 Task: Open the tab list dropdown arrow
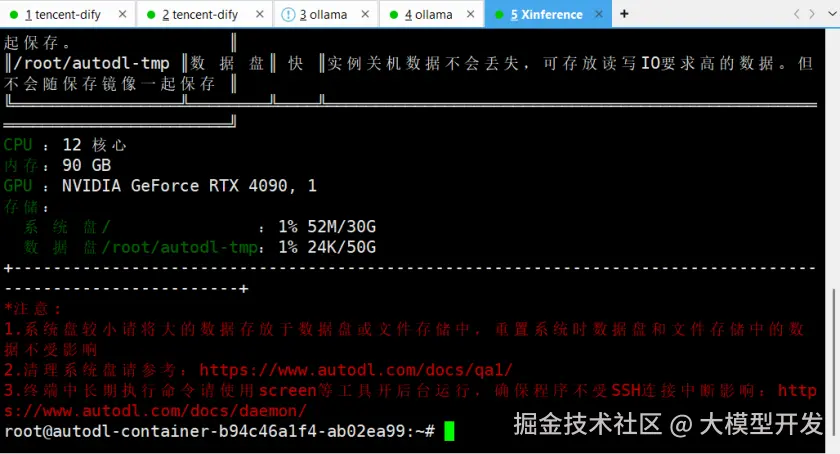(832, 14)
